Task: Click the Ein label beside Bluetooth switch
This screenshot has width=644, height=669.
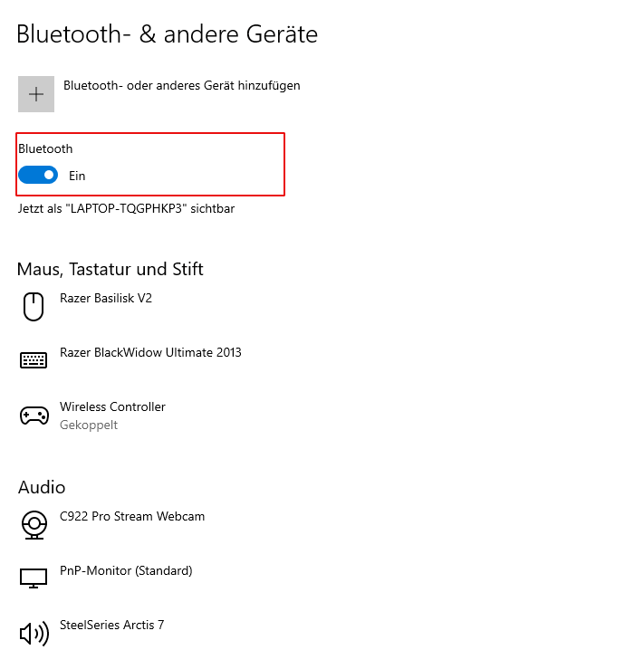Action: (77, 176)
